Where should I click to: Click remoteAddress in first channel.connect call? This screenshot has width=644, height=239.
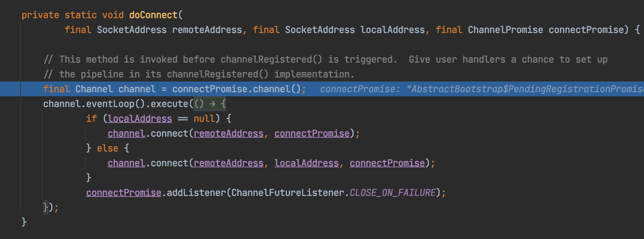[229, 134]
